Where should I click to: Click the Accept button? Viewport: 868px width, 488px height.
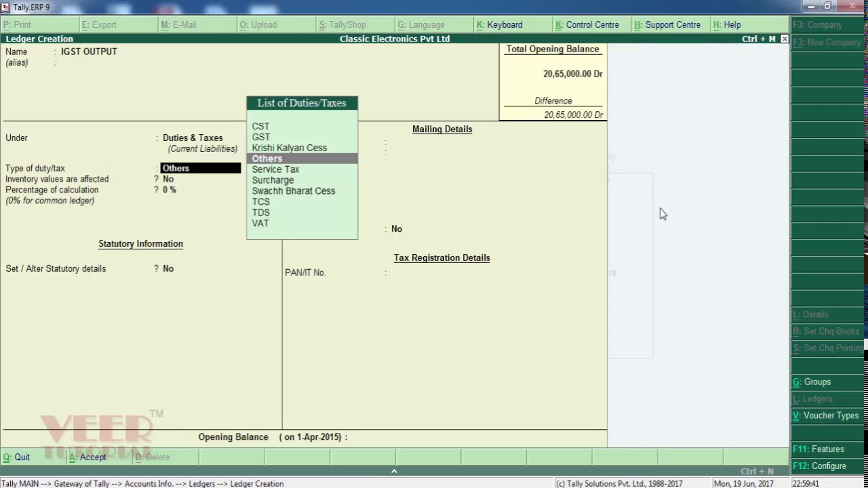coord(99,457)
